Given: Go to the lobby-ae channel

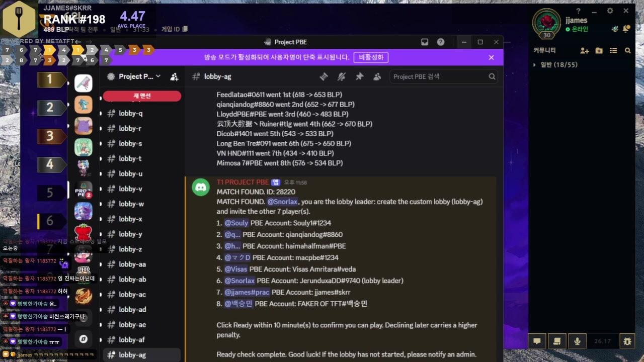Looking at the screenshot, I should 142,324.
